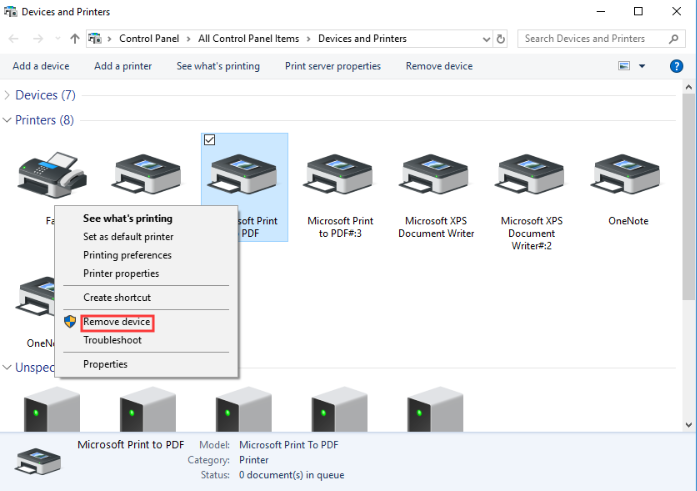Click Print server properties in toolbar
Screen dimensions: 697x491
tap(332, 66)
